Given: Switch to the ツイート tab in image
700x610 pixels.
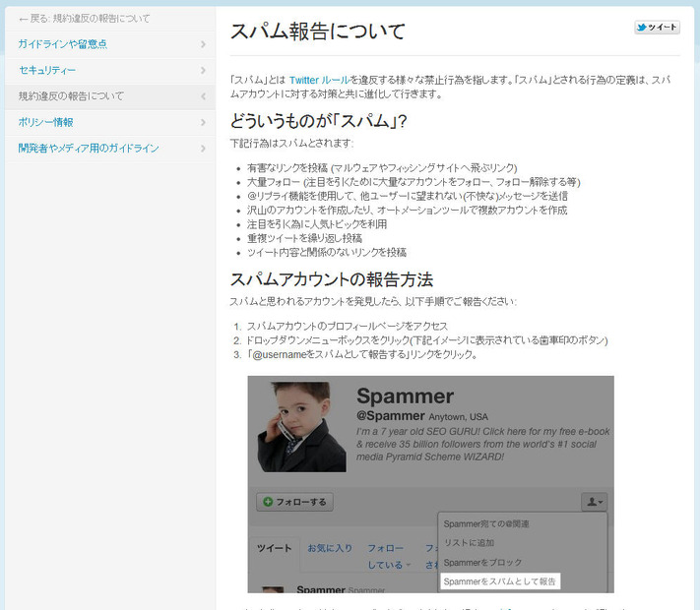Looking at the screenshot, I should point(275,548).
